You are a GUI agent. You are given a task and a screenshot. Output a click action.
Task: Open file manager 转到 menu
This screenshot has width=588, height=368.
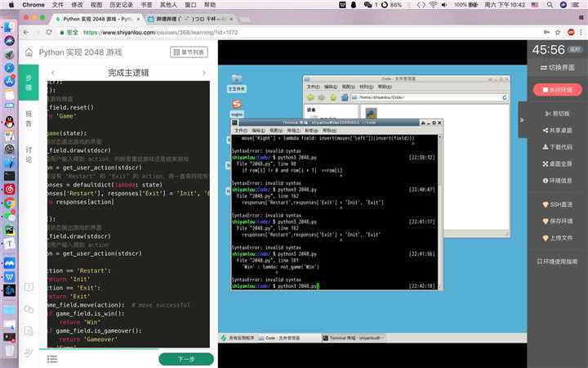tap(366, 87)
